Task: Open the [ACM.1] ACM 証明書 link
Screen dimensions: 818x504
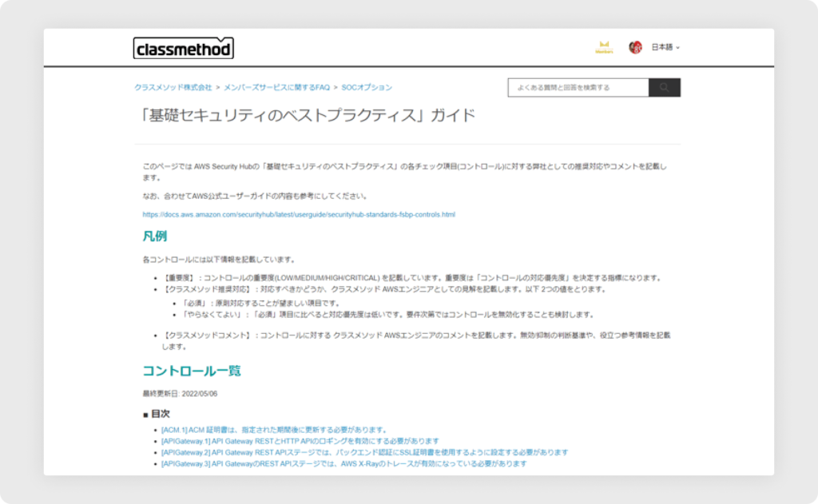Action: click(273, 430)
